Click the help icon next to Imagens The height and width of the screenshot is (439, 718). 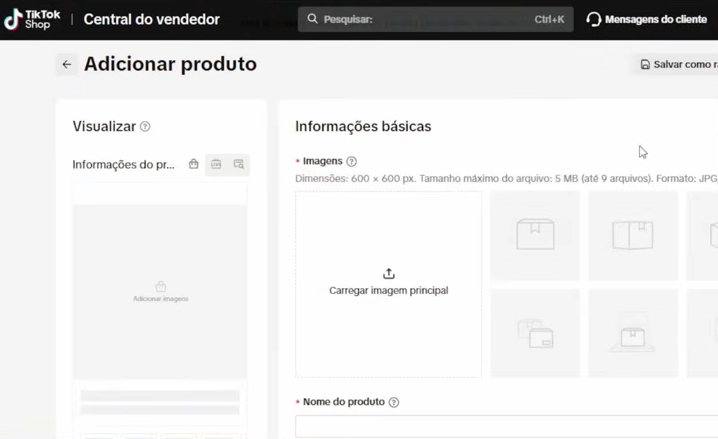[x=351, y=161]
